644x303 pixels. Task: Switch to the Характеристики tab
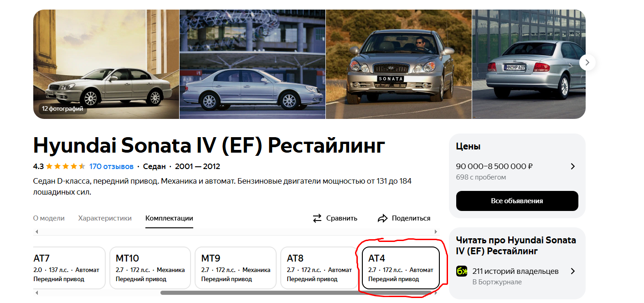[x=105, y=218]
